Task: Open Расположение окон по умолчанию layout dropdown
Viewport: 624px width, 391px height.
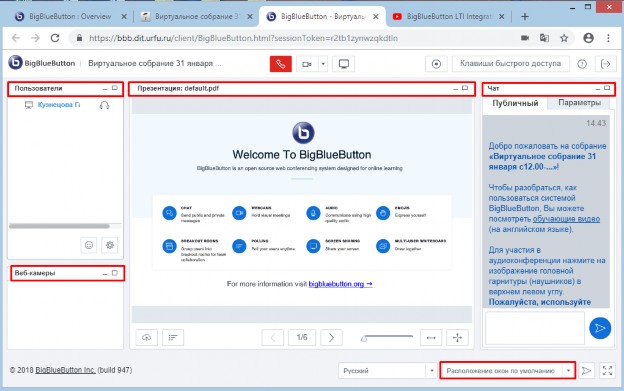Action: tap(507, 371)
